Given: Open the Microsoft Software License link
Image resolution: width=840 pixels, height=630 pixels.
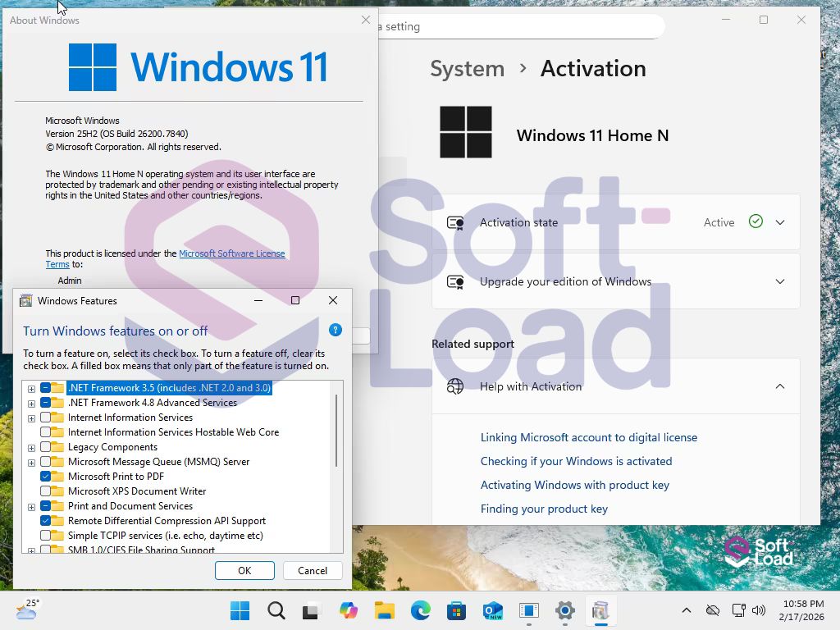Looking at the screenshot, I should point(232,253).
